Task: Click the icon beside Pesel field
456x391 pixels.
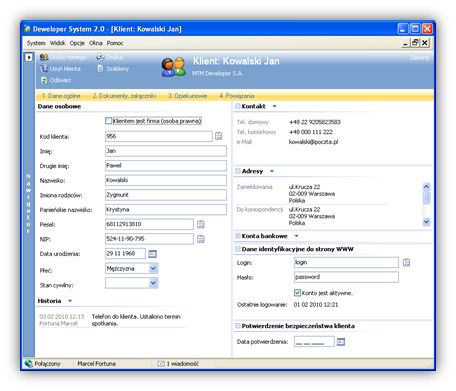Action: pos(200,224)
